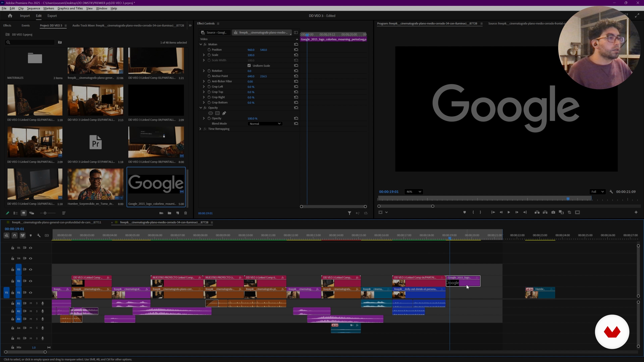The width and height of the screenshot is (644, 362).
Task: Create new bin from search query icon
Action: pos(60,42)
